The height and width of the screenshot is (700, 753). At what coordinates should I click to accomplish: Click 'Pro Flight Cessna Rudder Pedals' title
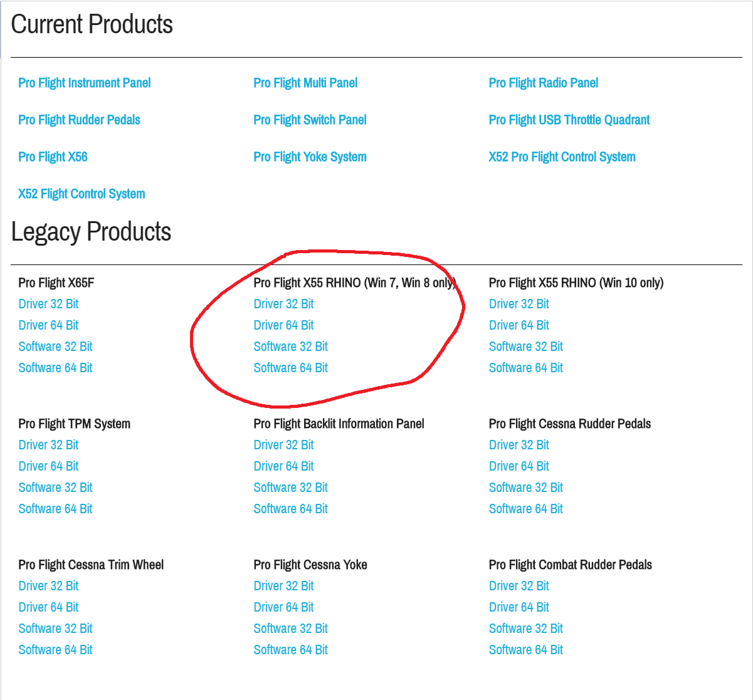click(569, 424)
